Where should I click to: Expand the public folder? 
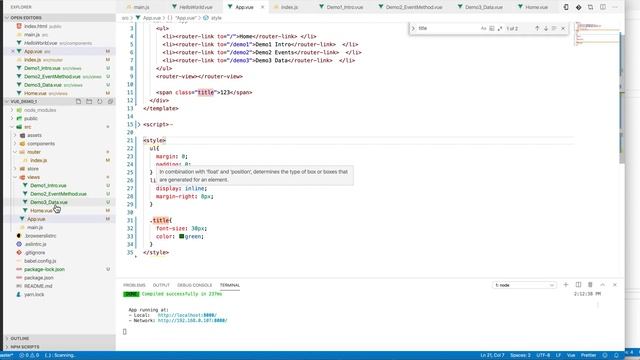point(12,118)
